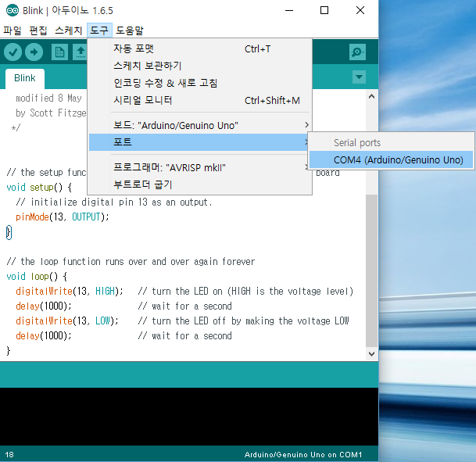The height and width of the screenshot is (462, 476).
Task: Click the editor scrollbar down arrow
Action: (371, 354)
